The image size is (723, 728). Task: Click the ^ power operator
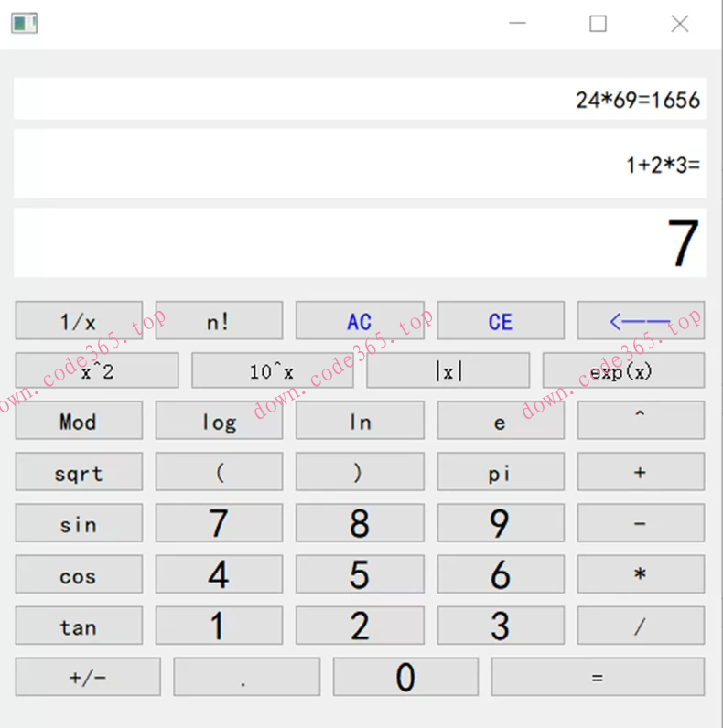coord(641,420)
